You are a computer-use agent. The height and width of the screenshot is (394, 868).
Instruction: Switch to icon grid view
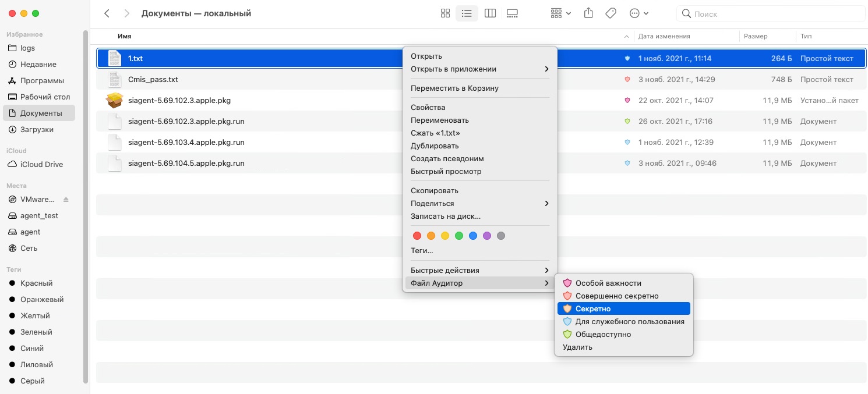coord(445,13)
